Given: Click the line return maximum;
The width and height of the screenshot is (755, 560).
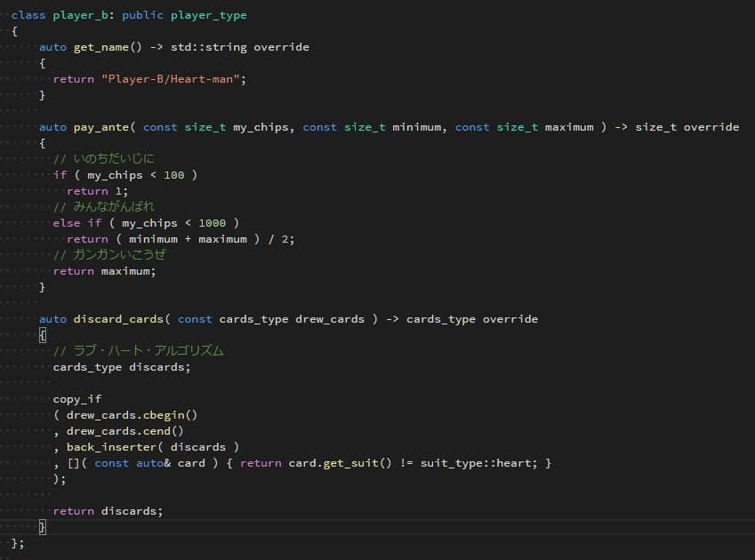Looking at the screenshot, I should [x=104, y=271].
